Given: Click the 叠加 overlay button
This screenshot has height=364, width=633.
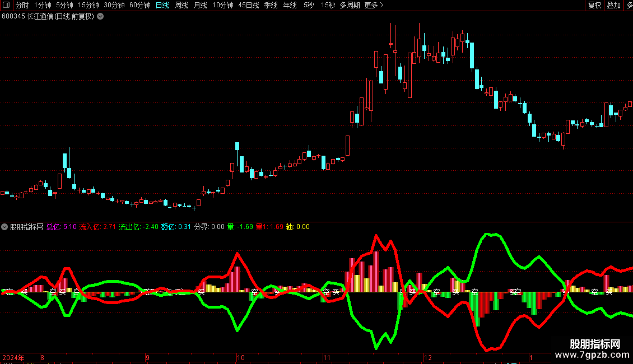Looking at the screenshot, I should coord(613,5).
